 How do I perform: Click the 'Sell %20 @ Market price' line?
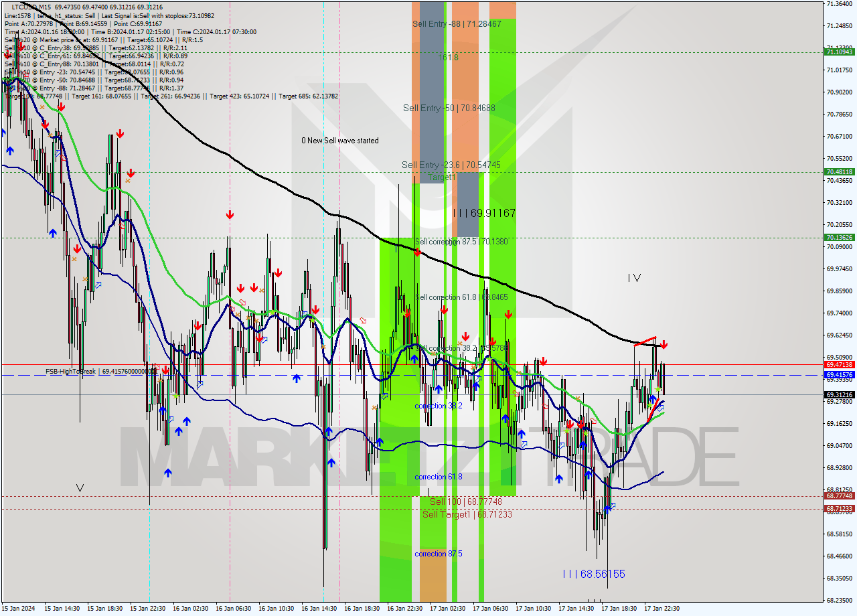tap(104, 40)
